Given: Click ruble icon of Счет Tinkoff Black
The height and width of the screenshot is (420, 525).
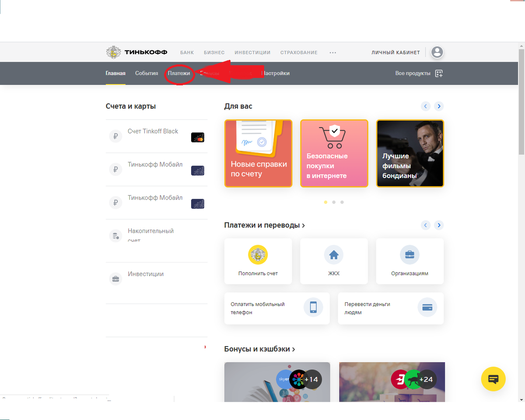Looking at the screenshot, I should click(x=115, y=136).
